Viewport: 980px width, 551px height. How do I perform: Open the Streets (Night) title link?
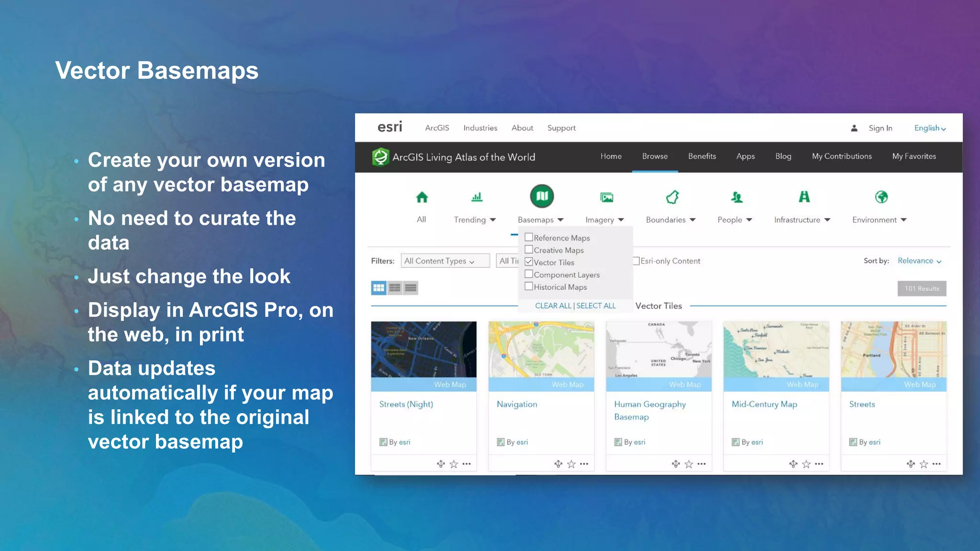(406, 404)
